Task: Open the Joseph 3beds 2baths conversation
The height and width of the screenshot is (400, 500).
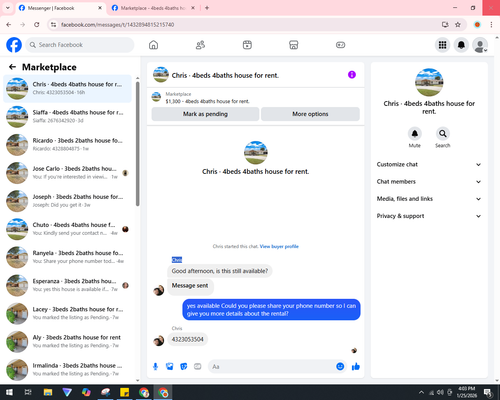Action: [67, 201]
